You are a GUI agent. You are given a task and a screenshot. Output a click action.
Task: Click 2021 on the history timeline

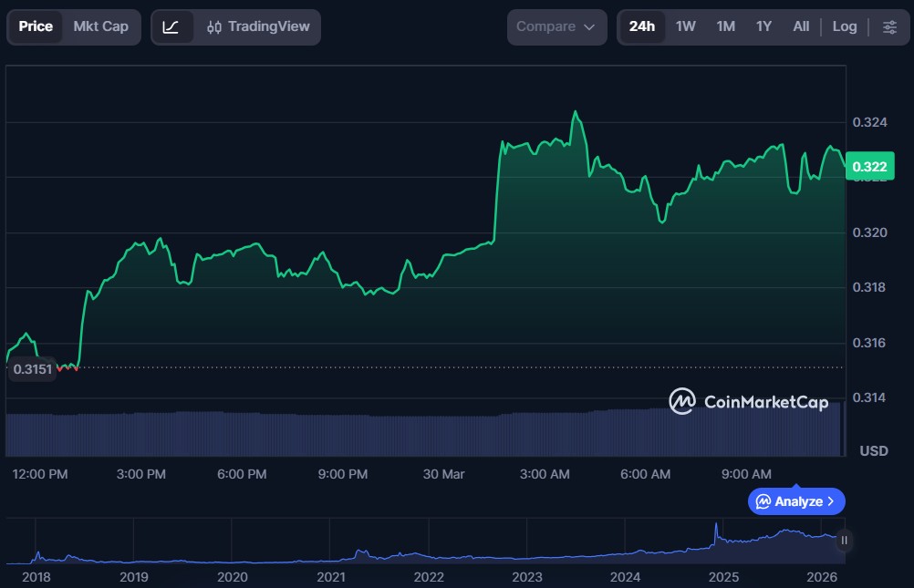pyautogui.click(x=330, y=577)
